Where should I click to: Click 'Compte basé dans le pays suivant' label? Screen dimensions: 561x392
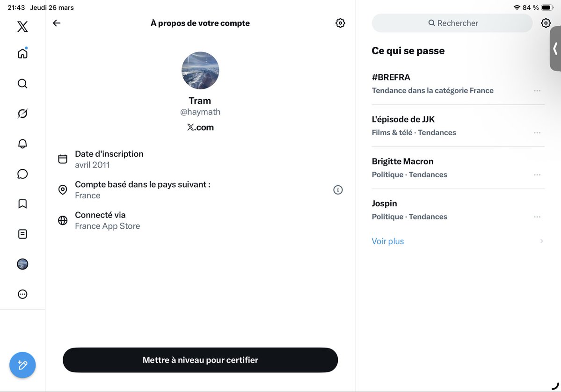(142, 185)
